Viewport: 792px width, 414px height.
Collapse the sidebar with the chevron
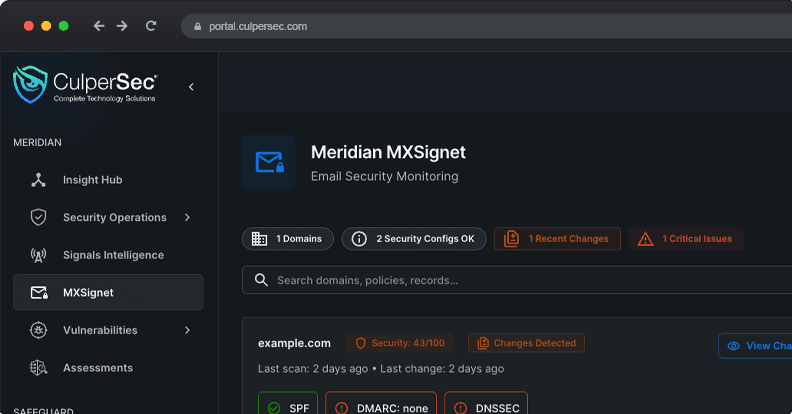pyautogui.click(x=191, y=87)
